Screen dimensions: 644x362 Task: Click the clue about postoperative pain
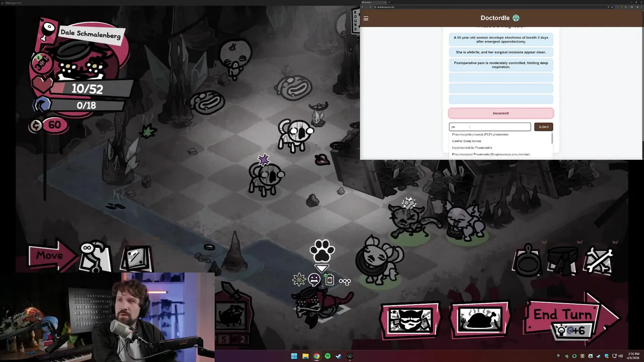coord(501,65)
